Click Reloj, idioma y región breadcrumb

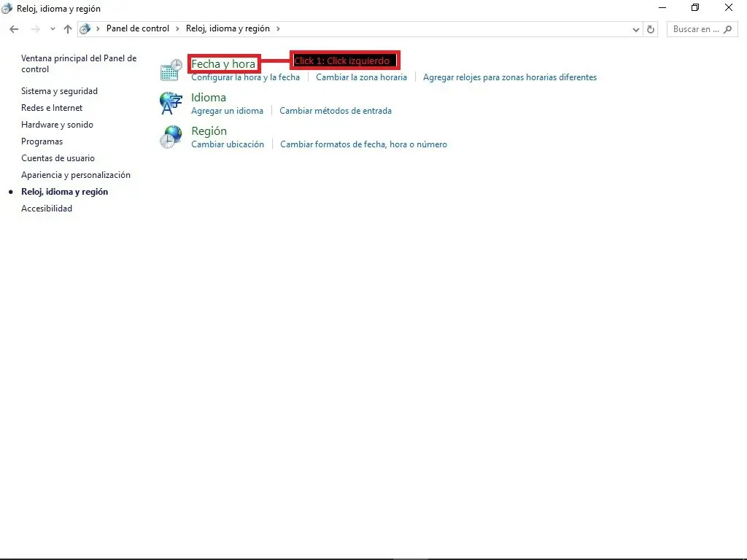click(x=228, y=28)
